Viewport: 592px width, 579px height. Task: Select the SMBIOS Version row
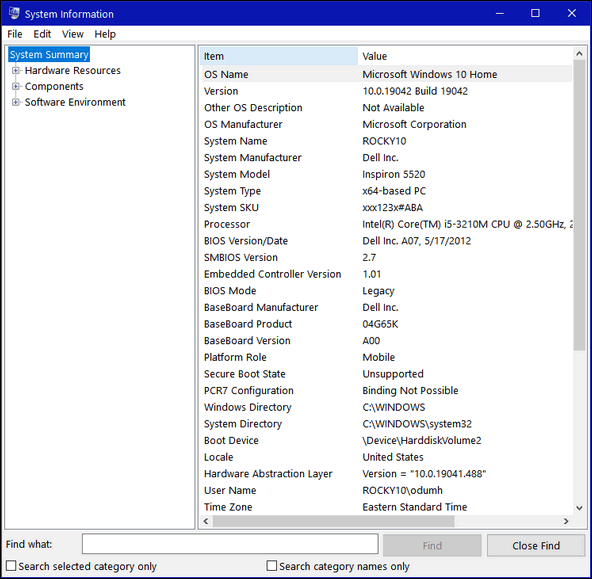(x=386, y=257)
